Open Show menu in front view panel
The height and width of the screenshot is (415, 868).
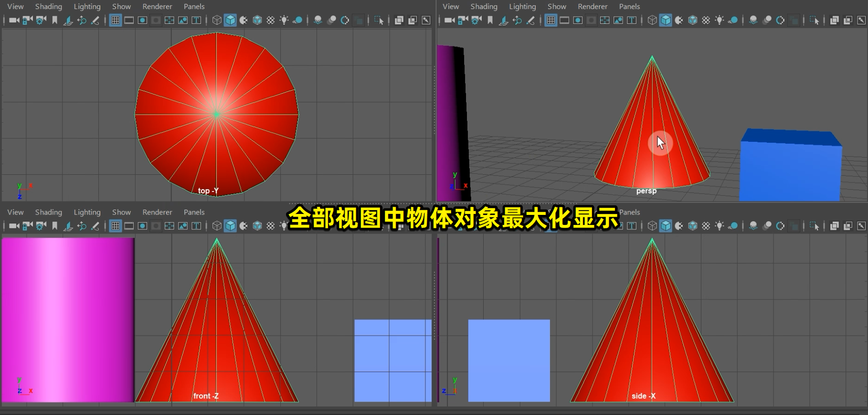pyautogui.click(x=121, y=212)
